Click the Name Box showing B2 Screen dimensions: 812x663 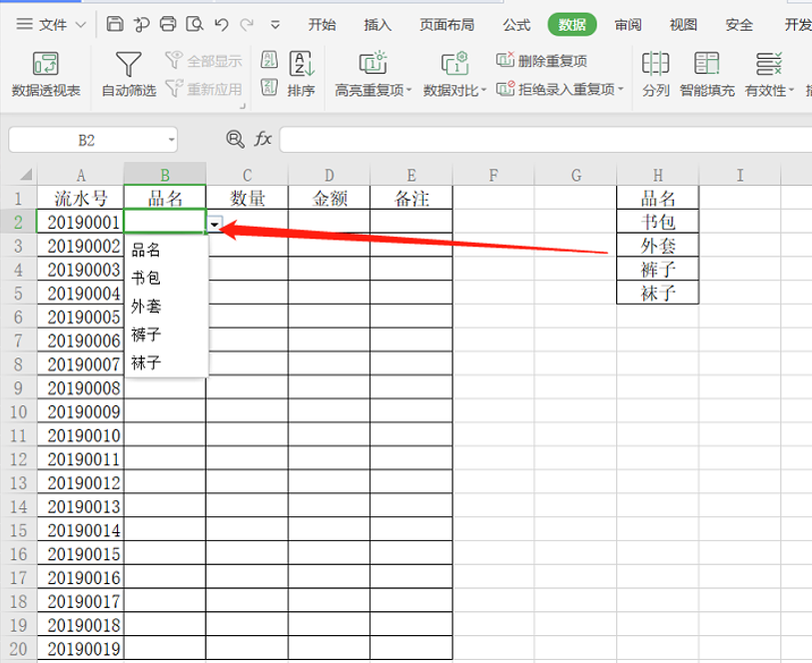coord(86,140)
